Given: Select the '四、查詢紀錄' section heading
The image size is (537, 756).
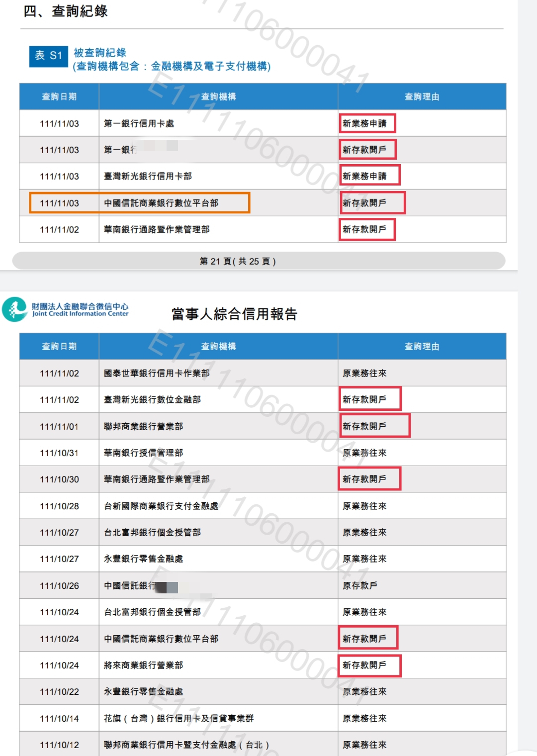Looking at the screenshot, I should pyautogui.click(x=66, y=11).
